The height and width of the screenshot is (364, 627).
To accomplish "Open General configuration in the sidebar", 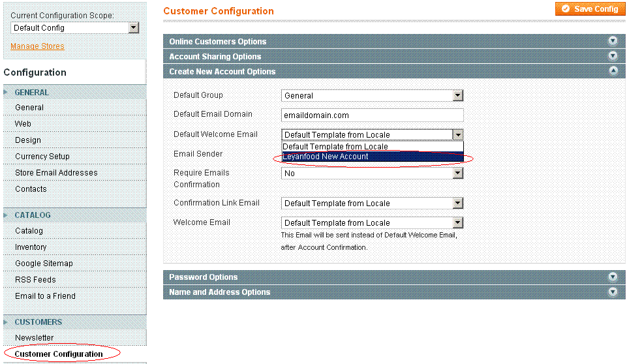I will tap(29, 108).
